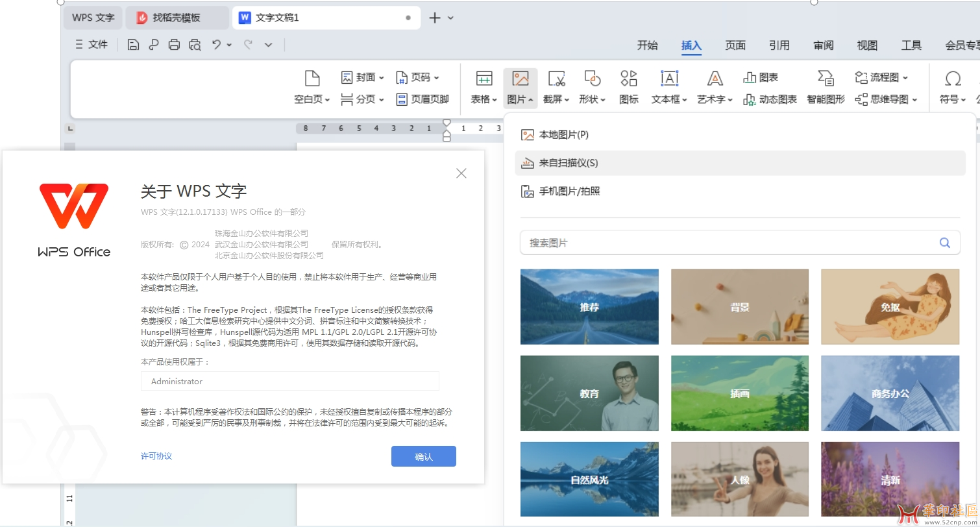
Task: Click the 图标 icons library button
Action: coord(629,88)
